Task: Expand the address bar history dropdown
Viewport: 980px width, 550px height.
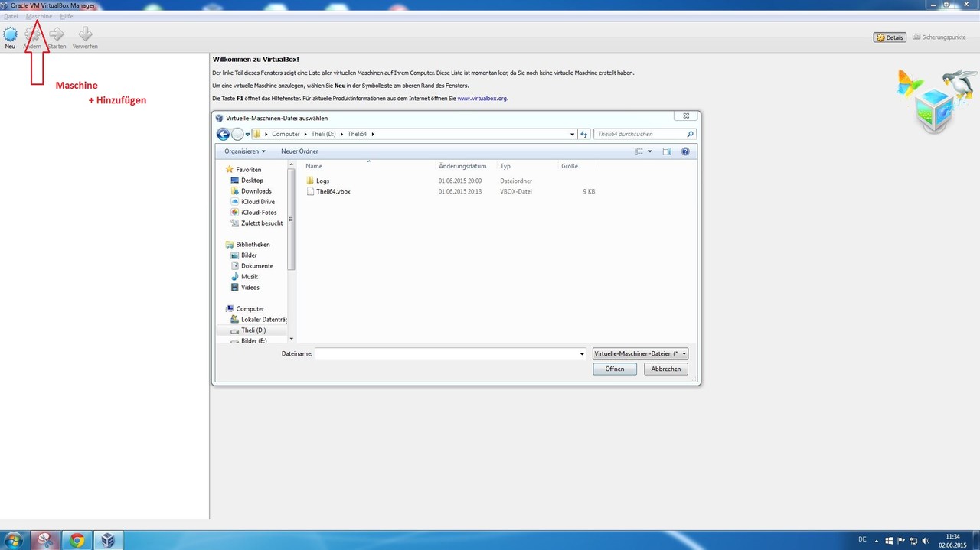Action: (x=572, y=135)
